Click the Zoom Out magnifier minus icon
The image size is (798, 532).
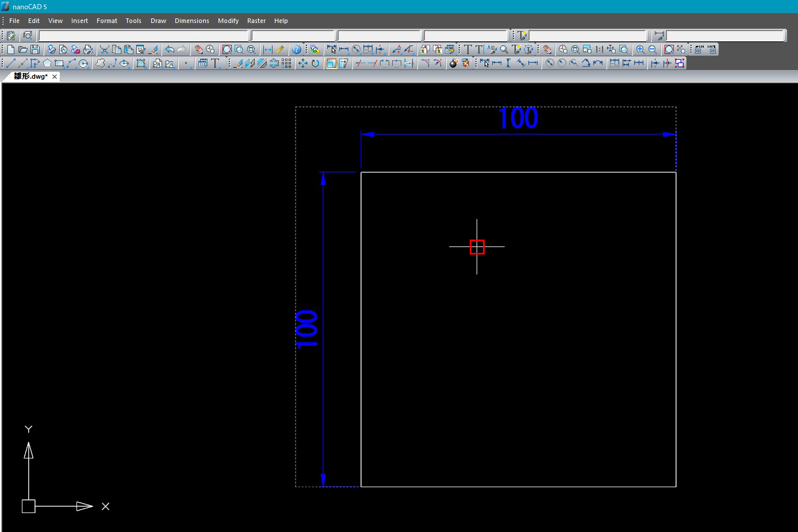point(653,49)
